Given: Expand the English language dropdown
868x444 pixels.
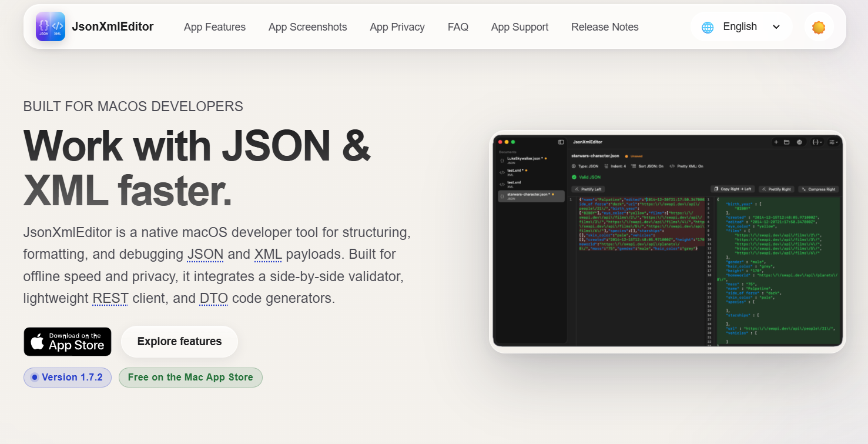Looking at the screenshot, I should pyautogui.click(x=741, y=27).
